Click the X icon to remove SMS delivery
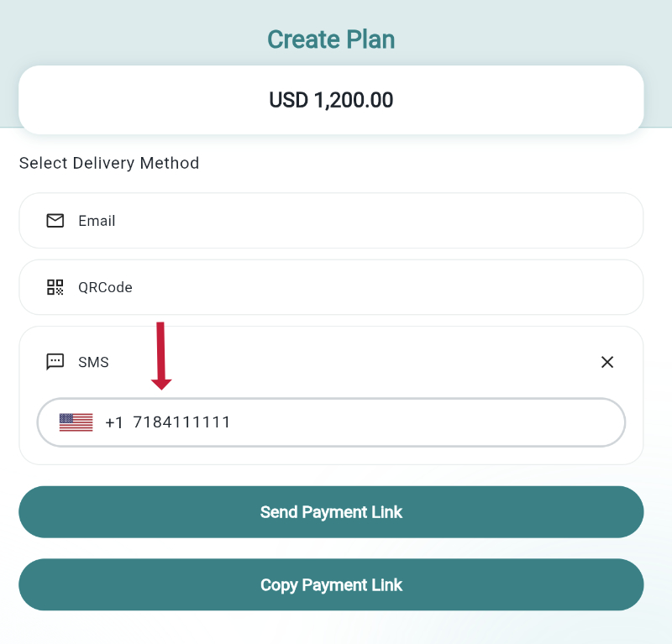672x644 pixels. coord(607,362)
